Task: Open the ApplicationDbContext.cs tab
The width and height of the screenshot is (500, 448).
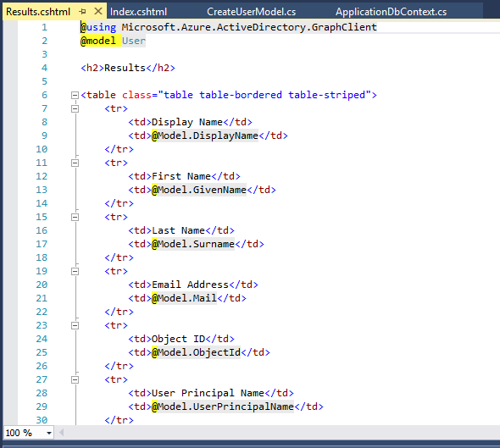Action: [391, 12]
